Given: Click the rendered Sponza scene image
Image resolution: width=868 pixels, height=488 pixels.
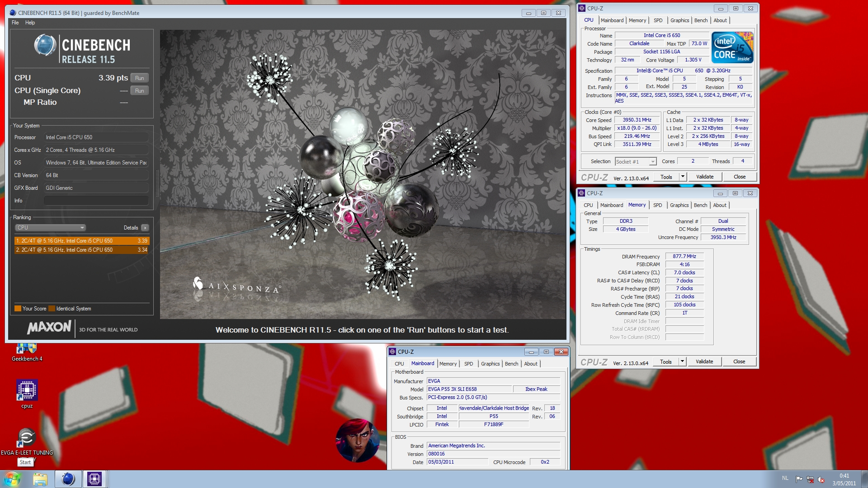Looking at the screenshot, I should click(x=363, y=174).
